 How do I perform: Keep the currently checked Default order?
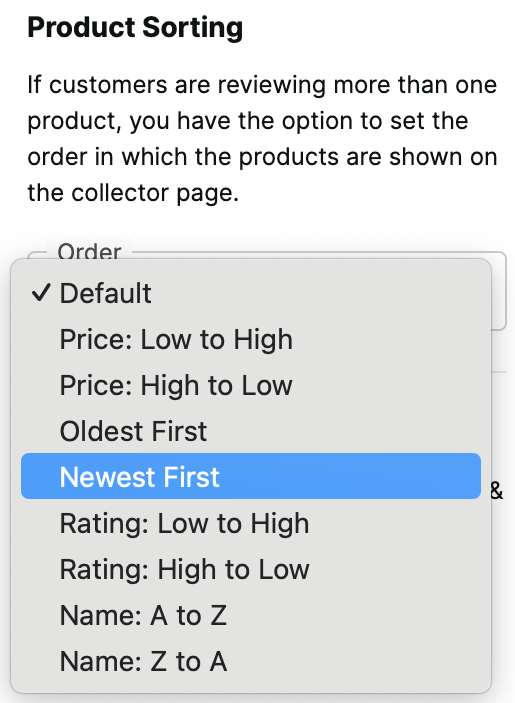click(251, 293)
